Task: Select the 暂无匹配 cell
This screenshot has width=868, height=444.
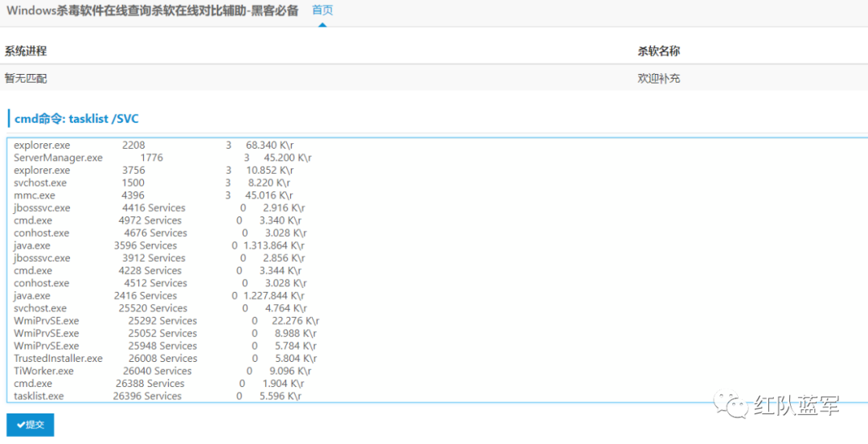Action: [26, 78]
